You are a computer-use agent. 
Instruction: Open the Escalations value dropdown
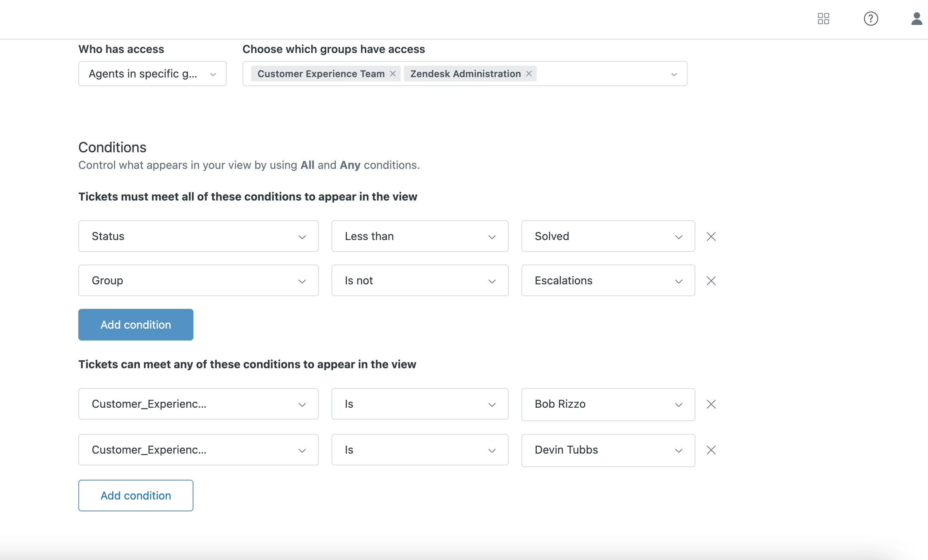pos(608,280)
